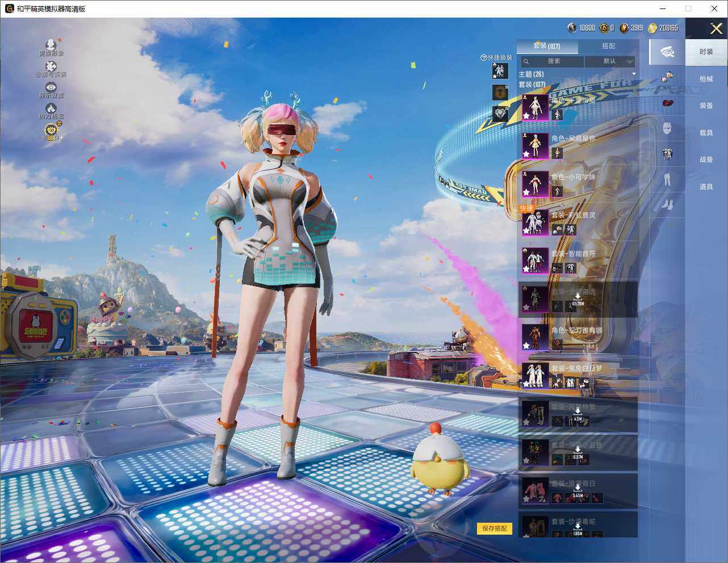
Task: Open the puzzle-piece share and disassemble icon
Action: pos(51,66)
